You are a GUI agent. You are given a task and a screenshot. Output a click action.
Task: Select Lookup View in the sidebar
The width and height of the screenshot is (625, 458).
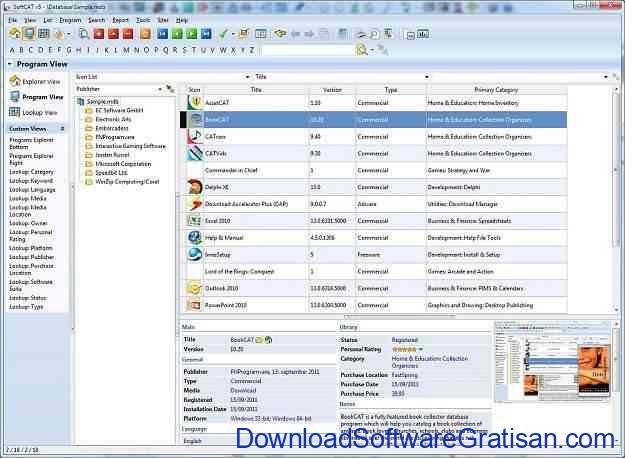33,113
